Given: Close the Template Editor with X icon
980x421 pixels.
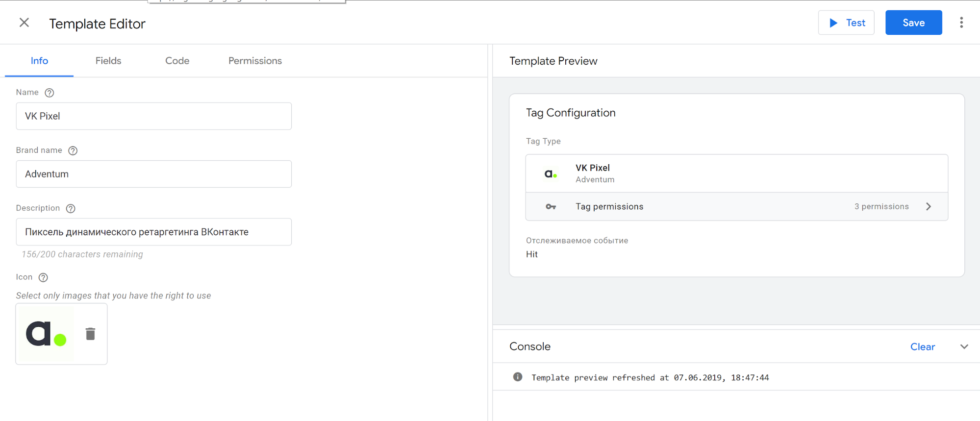Looking at the screenshot, I should (24, 23).
